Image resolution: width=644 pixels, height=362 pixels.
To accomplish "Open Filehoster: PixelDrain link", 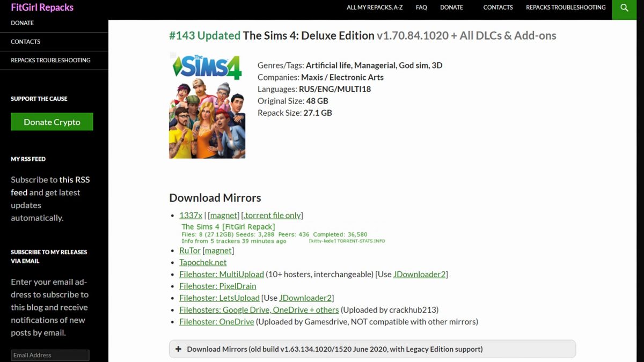I will 218,286.
